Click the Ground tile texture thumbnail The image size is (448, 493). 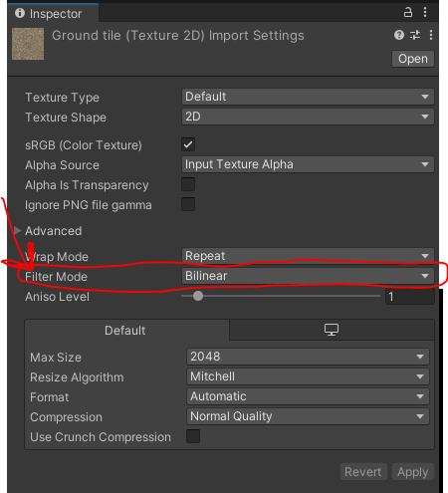(x=28, y=44)
